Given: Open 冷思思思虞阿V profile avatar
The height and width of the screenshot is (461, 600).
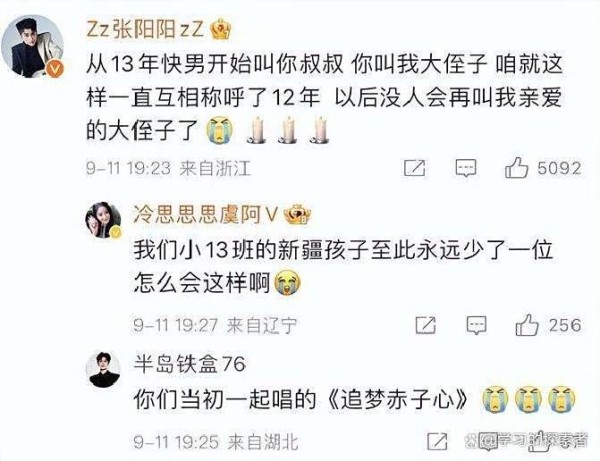Looking at the screenshot, I should 103,220.
